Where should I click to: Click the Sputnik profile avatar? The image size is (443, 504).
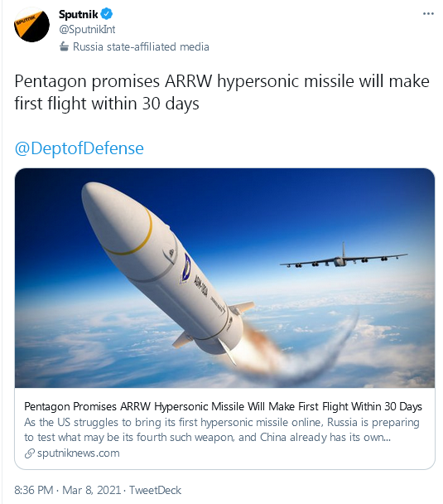pyautogui.click(x=31, y=25)
